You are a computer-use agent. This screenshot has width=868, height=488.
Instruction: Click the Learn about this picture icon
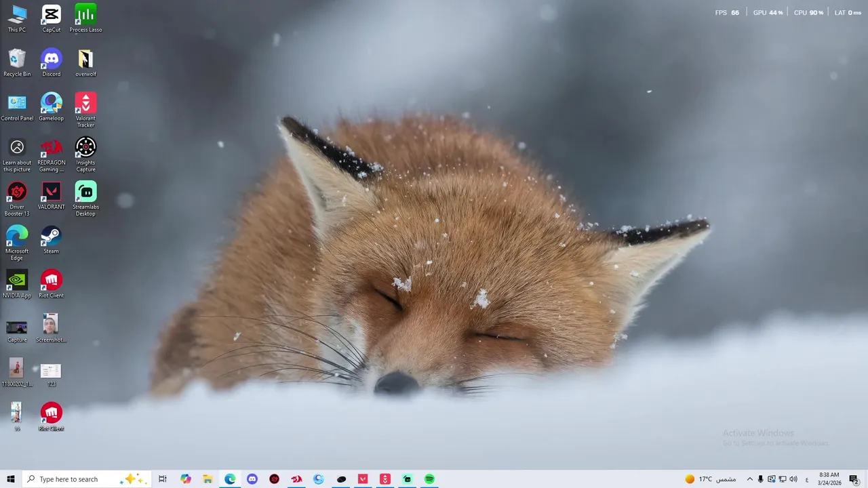pyautogui.click(x=17, y=155)
